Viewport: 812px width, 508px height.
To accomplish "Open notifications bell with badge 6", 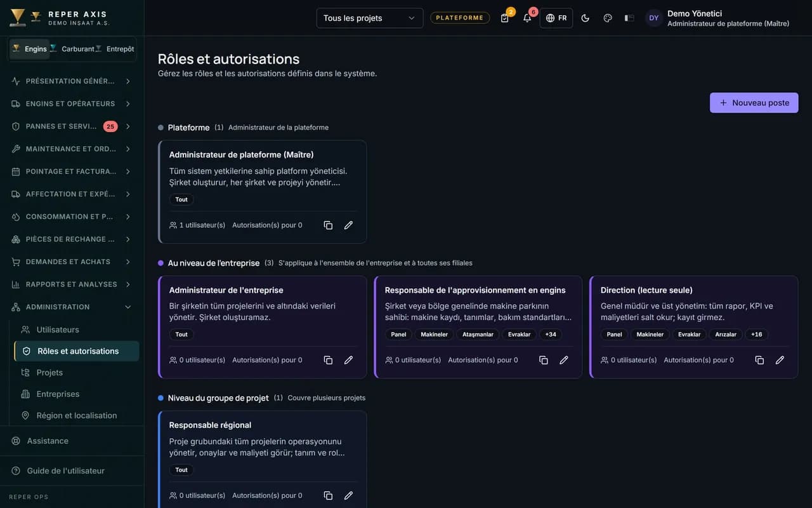I will tap(527, 18).
